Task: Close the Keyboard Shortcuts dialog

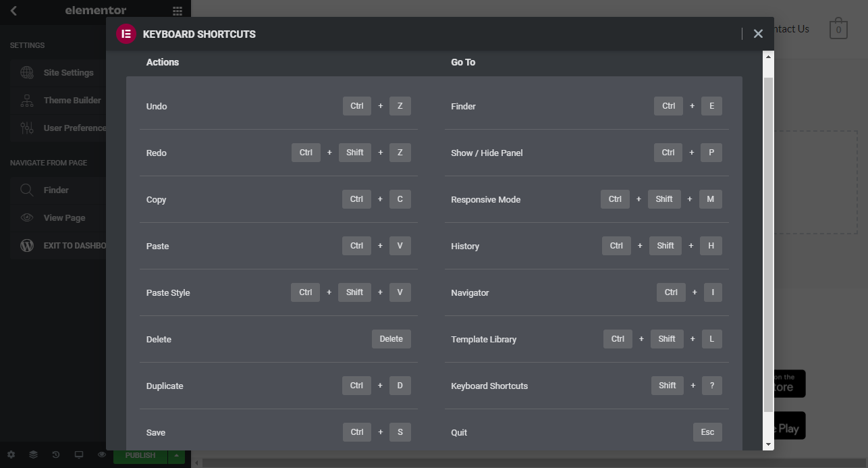Action: click(x=758, y=34)
